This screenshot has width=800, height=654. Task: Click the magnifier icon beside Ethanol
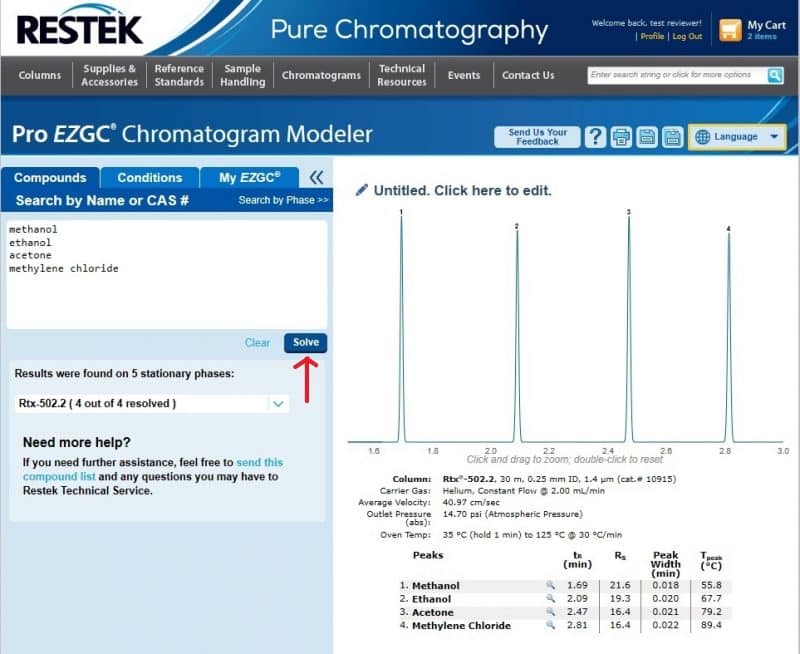click(551, 599)
